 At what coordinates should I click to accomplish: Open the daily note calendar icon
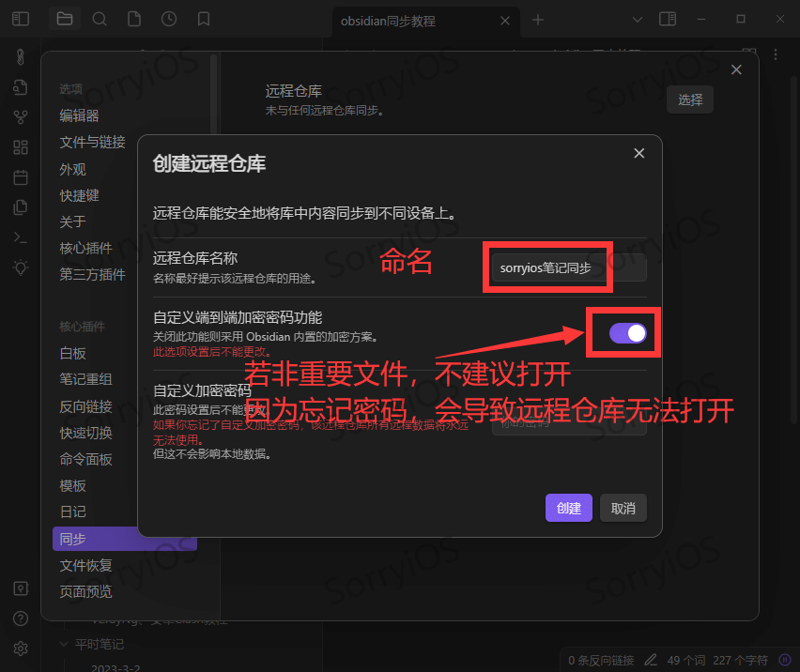(20, 176)
